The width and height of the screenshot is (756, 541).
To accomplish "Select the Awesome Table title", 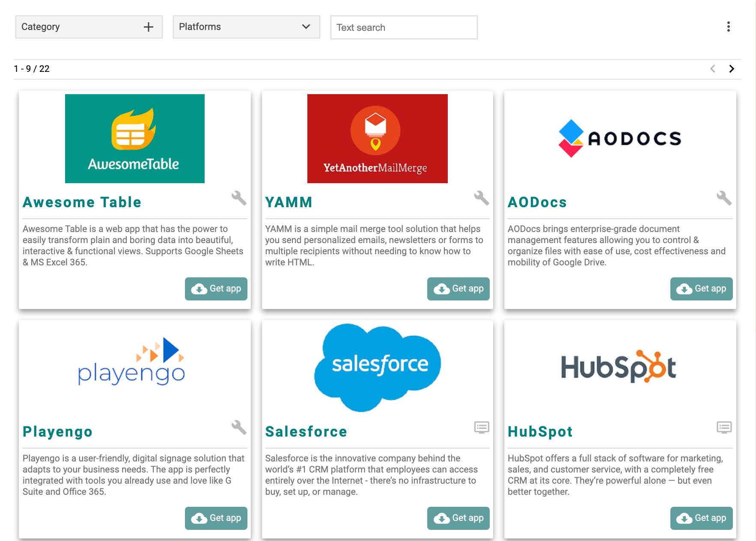I will (82, 202).
